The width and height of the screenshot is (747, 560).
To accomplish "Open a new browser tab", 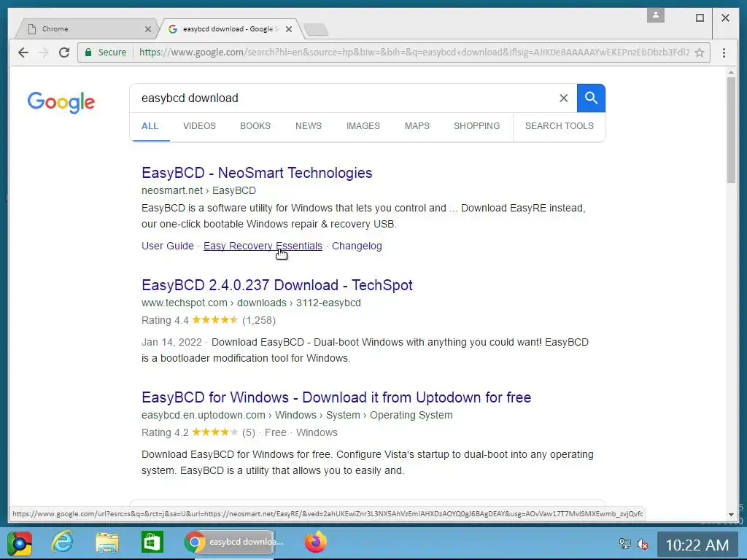I will click(x=316, y=29).
